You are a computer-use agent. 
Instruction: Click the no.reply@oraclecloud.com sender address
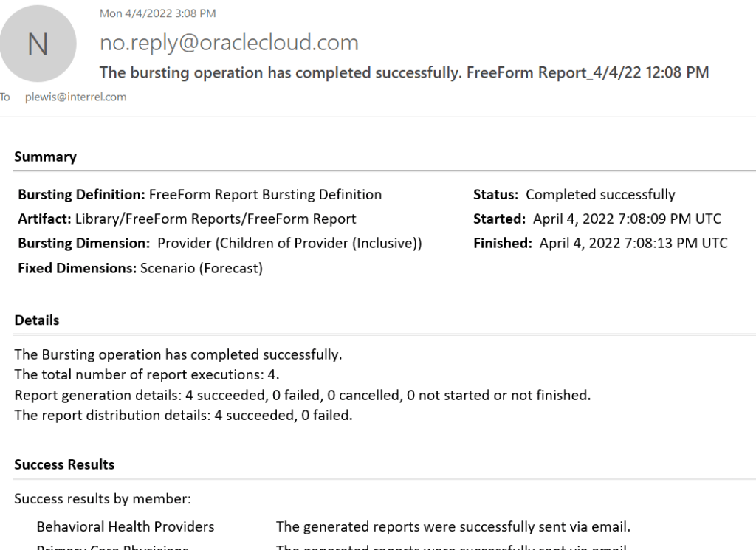click(229, 43)
